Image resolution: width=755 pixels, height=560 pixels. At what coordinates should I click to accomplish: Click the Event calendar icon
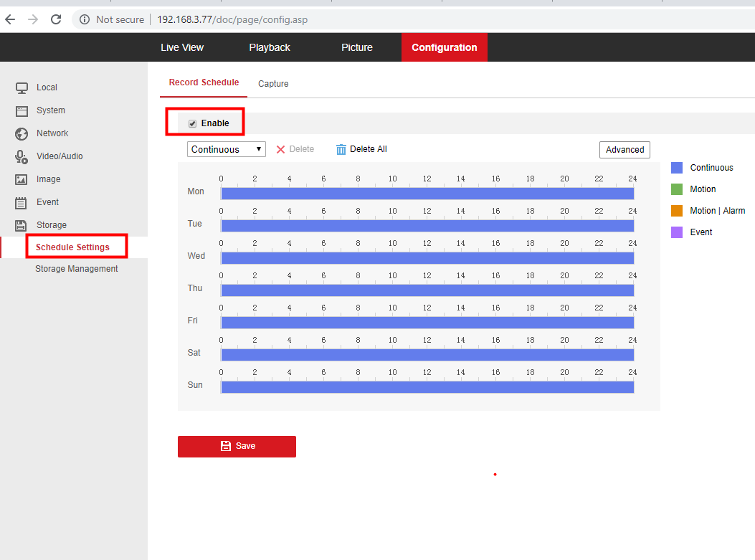point(22,202)
